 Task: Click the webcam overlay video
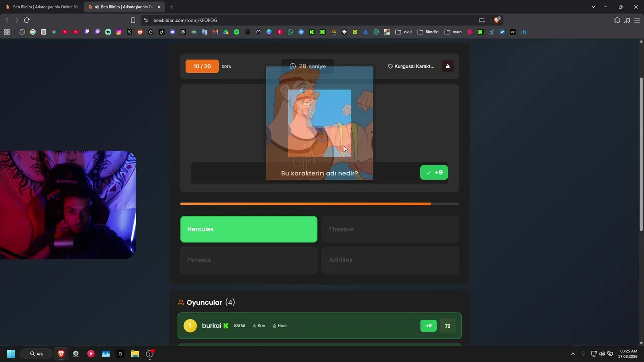pyautogui.click(x=68, y=205)
